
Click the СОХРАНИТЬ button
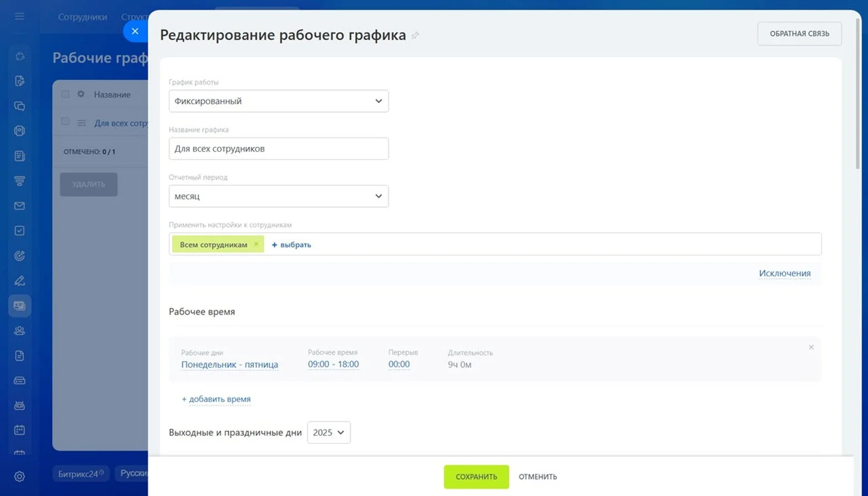click(476, 477)
